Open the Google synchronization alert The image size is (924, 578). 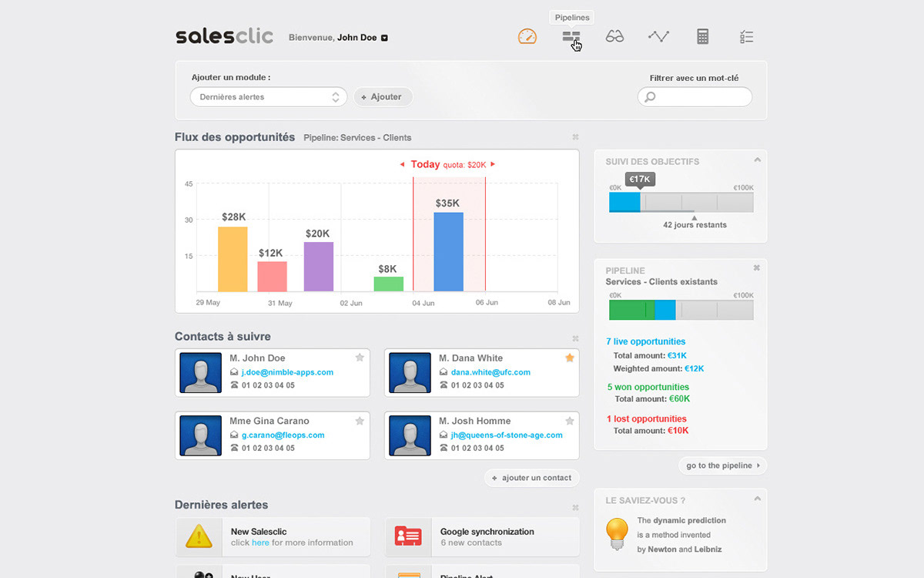click(482, 537)
